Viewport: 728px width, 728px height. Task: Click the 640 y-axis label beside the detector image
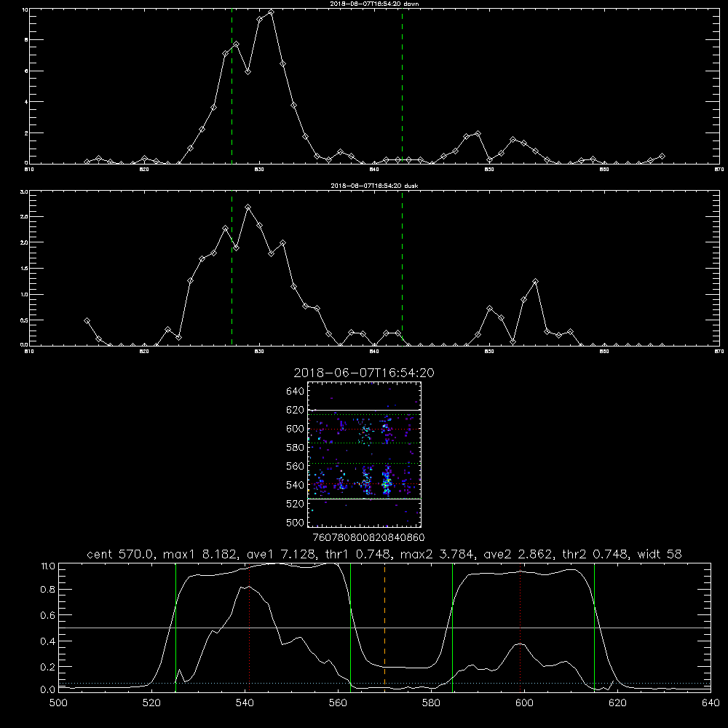point(296,392)
